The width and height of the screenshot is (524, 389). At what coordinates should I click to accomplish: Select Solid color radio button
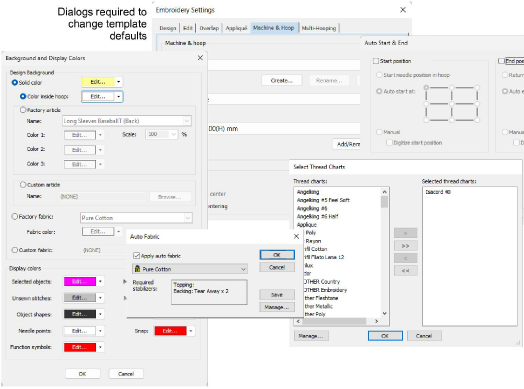15,82
